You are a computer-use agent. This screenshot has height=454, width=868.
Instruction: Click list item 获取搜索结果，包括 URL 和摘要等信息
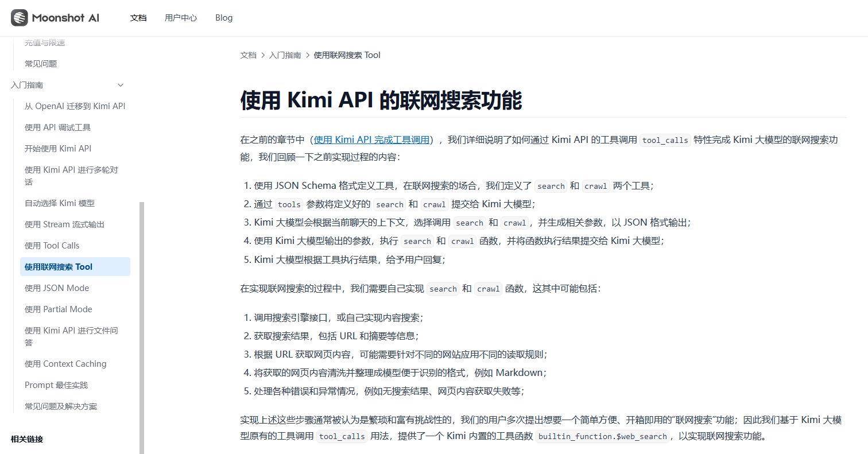pos(336,336)
